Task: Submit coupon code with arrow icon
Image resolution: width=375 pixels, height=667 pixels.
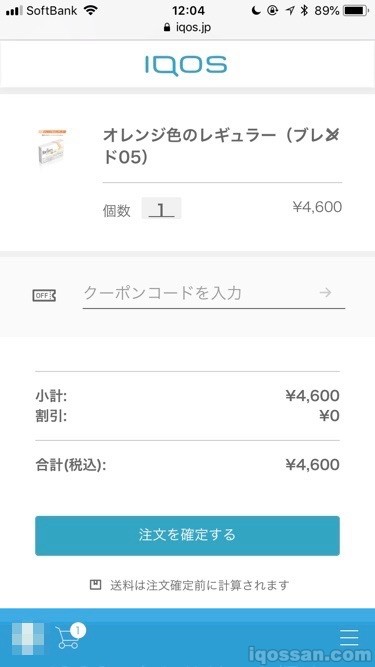Action: (326, 292)
